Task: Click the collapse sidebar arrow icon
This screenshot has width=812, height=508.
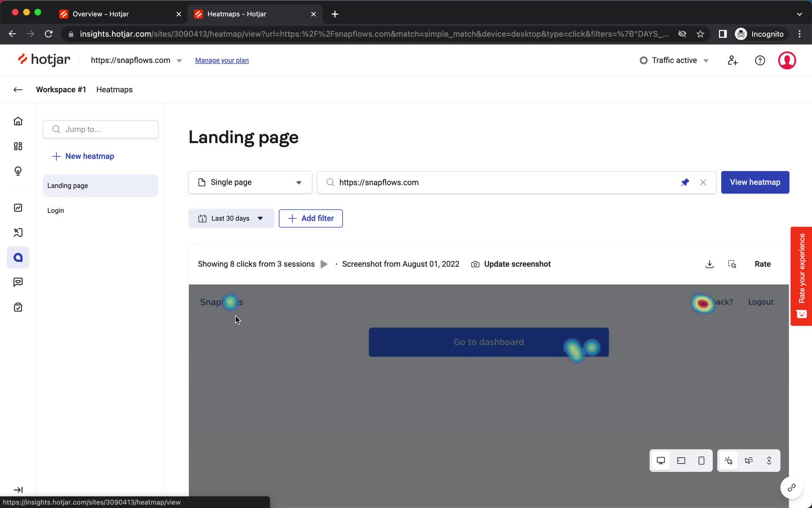Action: pyautogui.click(x=18, y=490)
